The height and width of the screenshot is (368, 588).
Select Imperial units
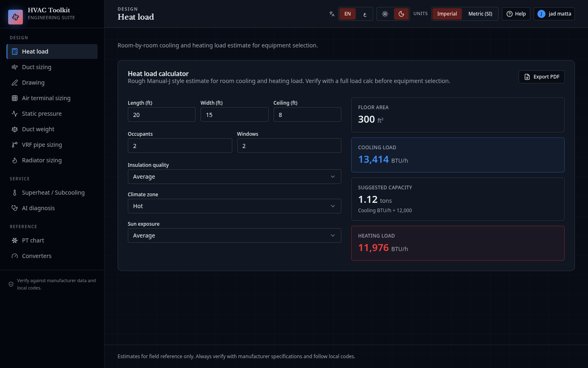coord(447,14)
